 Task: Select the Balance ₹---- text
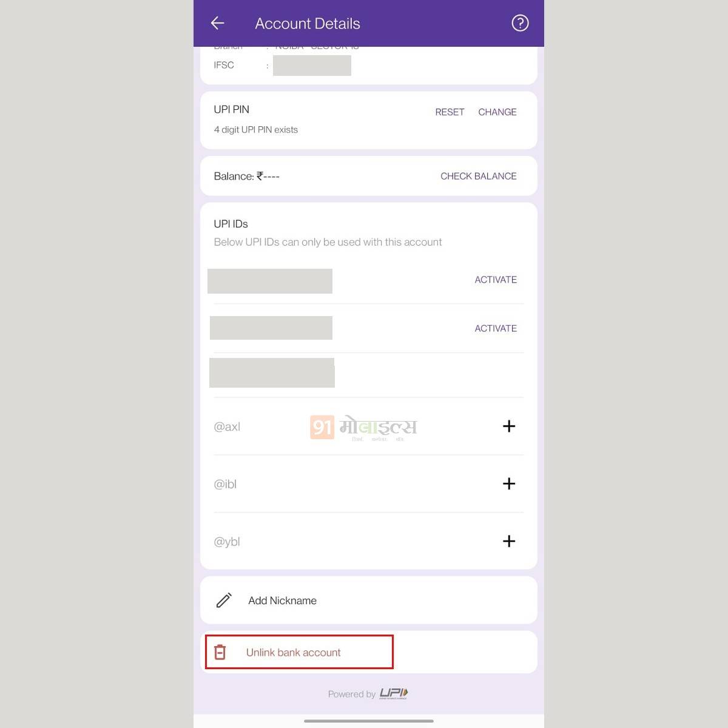[x=246, y=176]
